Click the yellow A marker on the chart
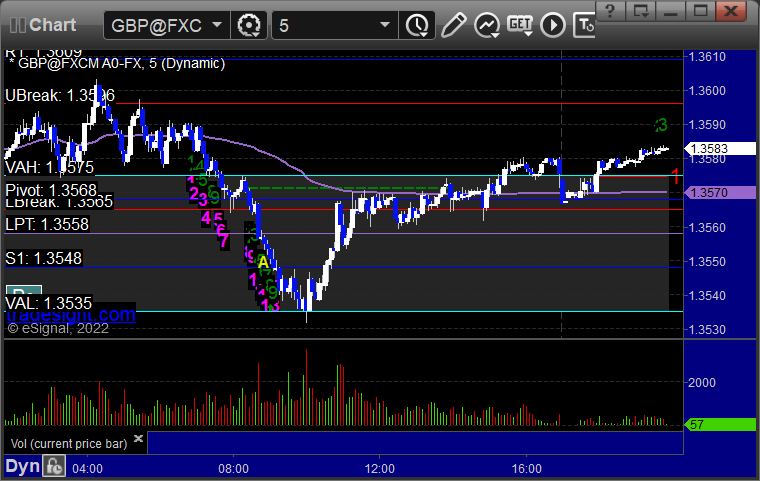760x481 pixels. click(263, 262)
